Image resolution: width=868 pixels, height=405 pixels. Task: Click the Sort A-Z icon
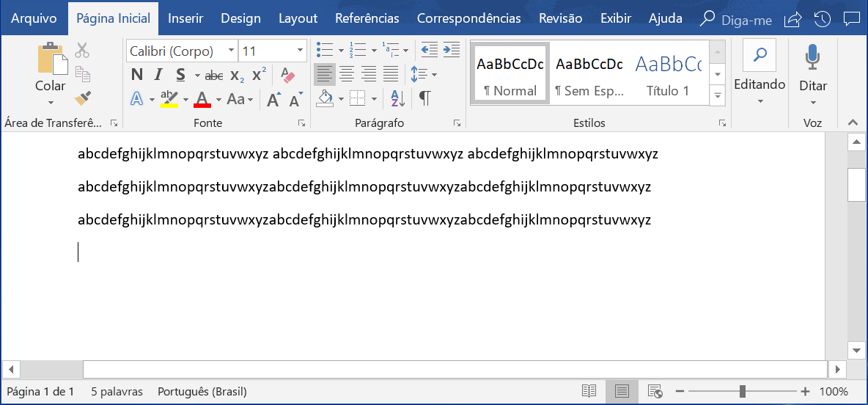tap(397, 98)
